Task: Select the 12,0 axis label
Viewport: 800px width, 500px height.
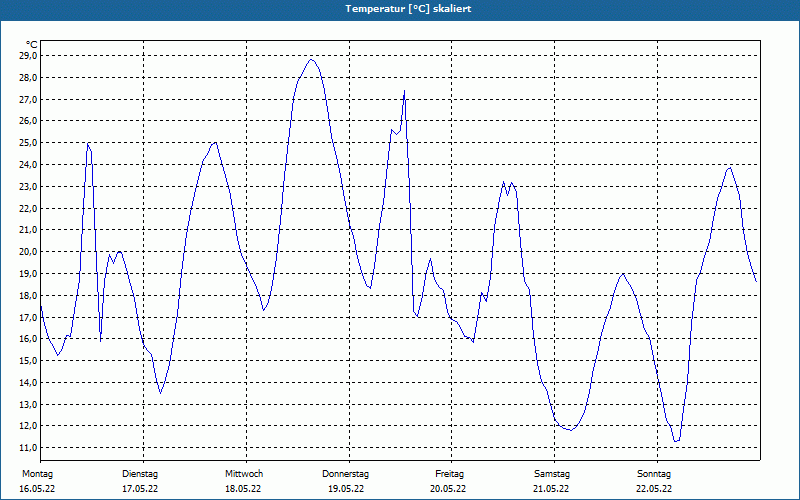Action: 28,426
